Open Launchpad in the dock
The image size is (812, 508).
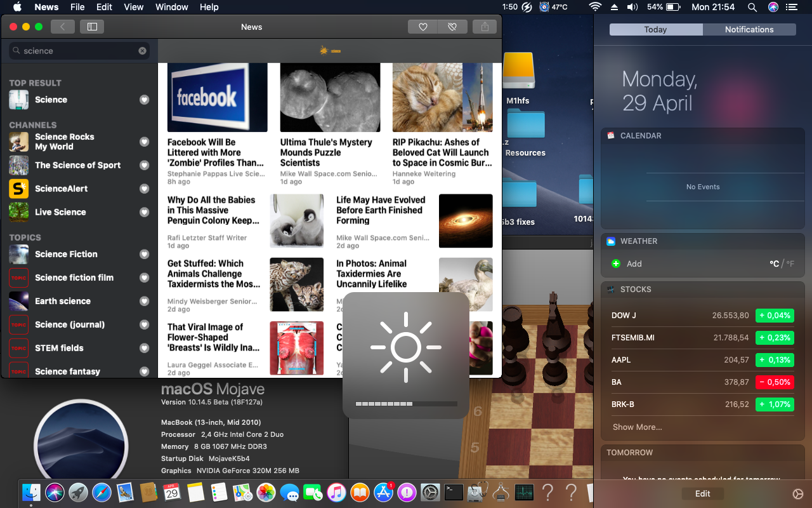click(x=79, y=492)
